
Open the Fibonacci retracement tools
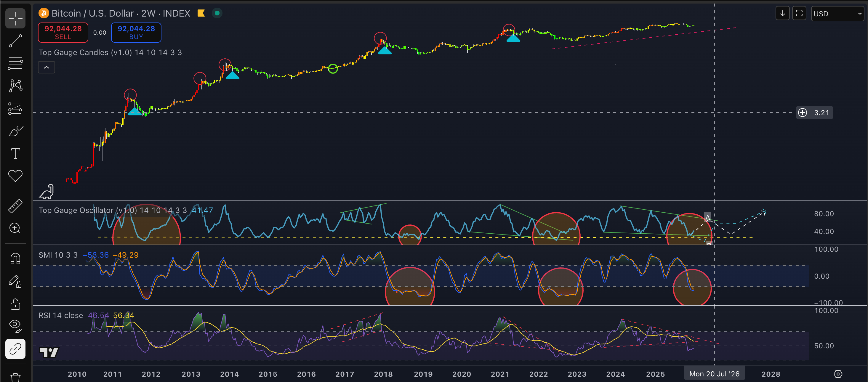(15, 63)
